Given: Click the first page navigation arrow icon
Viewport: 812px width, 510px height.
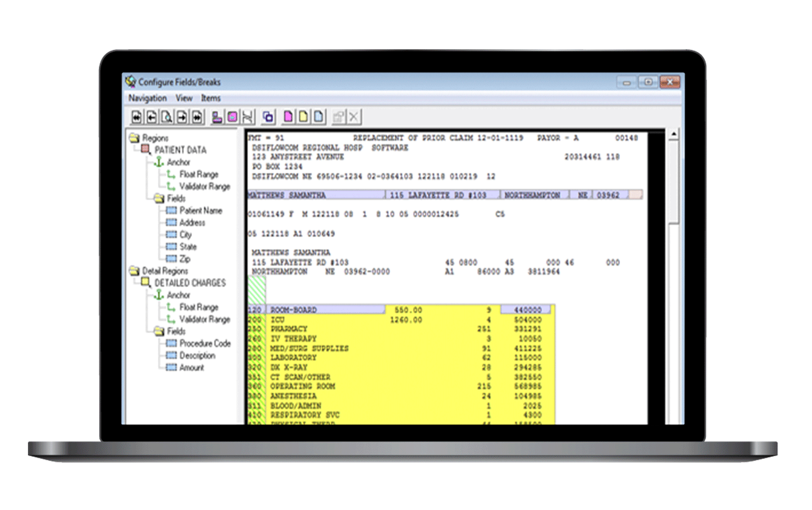Looking at the screenshot, I should [137, 117].
